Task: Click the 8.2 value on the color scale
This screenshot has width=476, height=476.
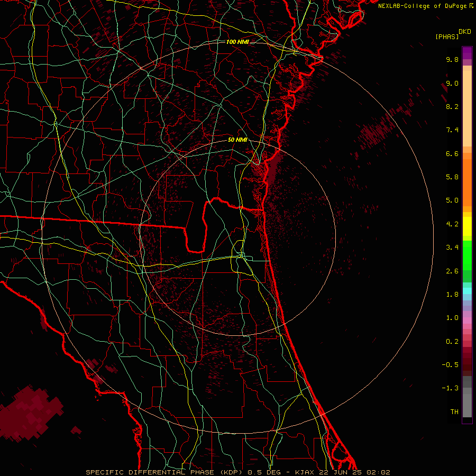Action: [452, 106]
